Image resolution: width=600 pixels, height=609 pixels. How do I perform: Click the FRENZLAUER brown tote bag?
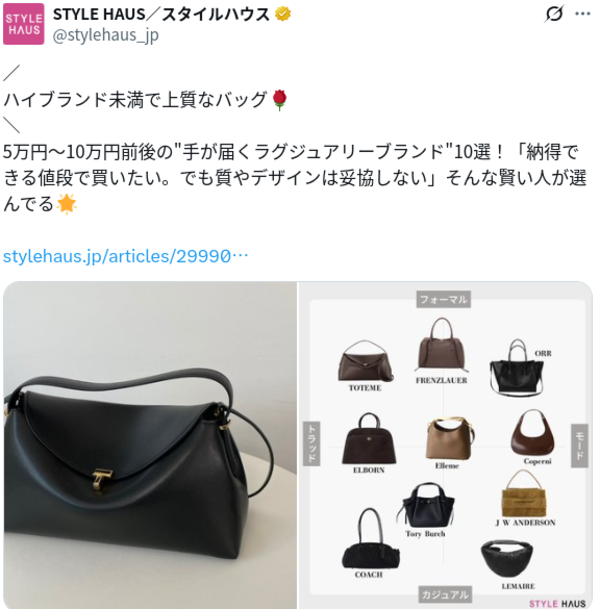point(441,345)
